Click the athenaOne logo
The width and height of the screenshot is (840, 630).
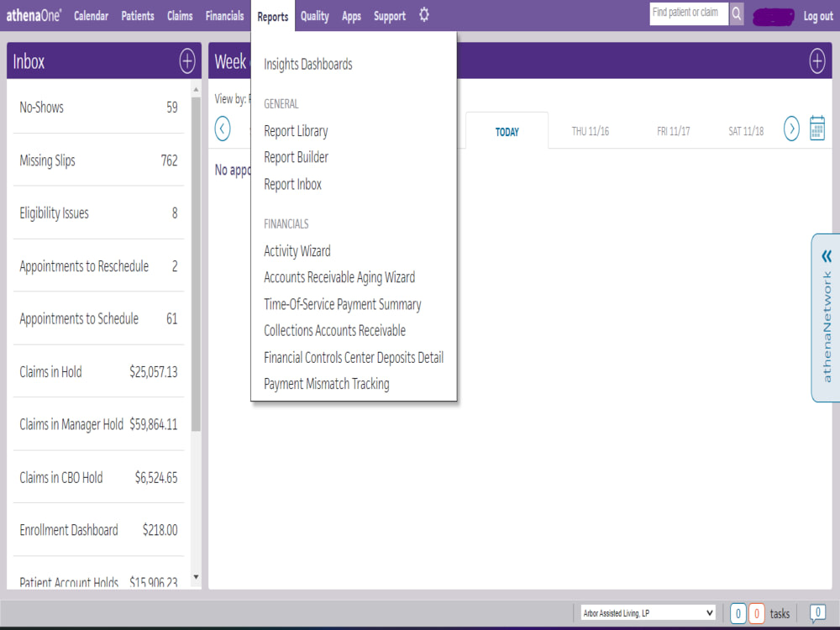click(34, 15)
